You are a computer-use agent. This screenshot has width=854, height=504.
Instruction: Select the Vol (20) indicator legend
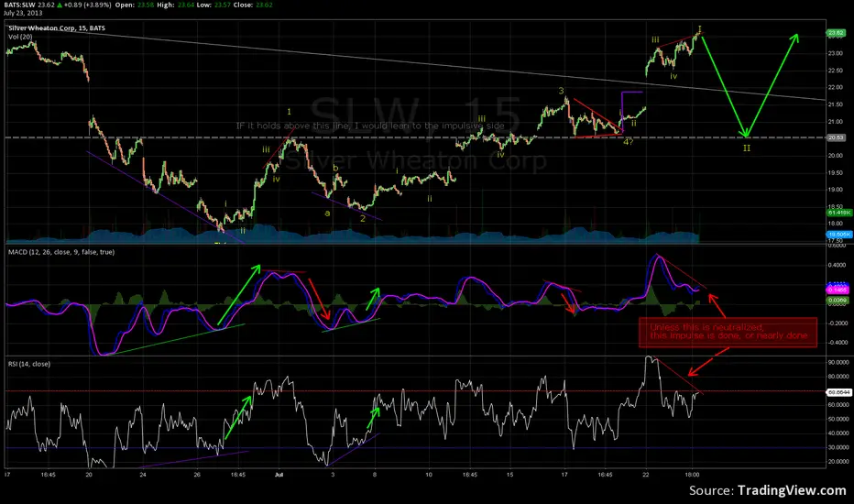20,37
